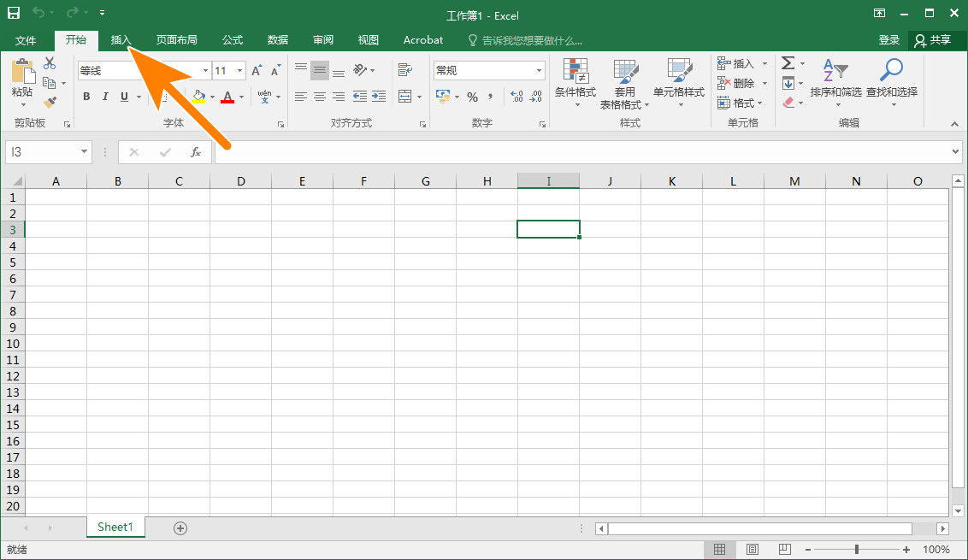The image size is (968, 560).
Task: Click the Fill down arrow icon
Action: 788,83
